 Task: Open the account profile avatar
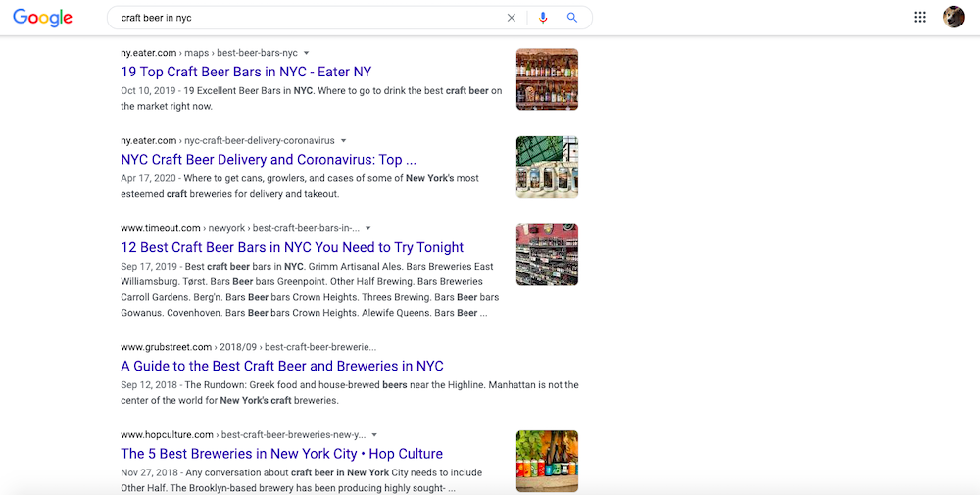pyautogui.click(x=954, y=17)
